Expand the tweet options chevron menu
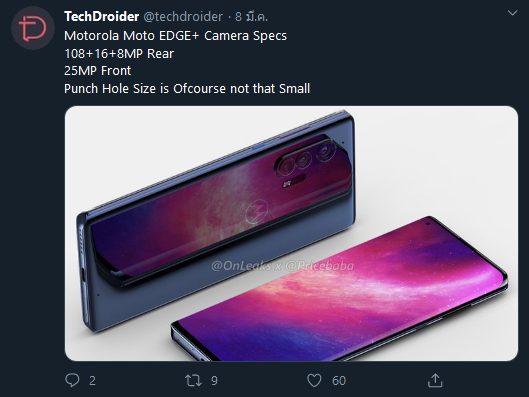The width and height of the screenshot is (529, 397). 512,13
